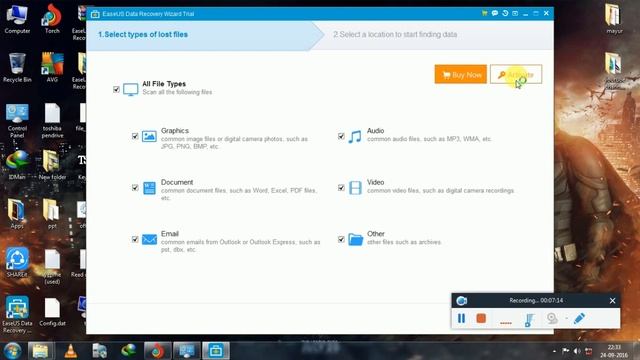Image resolution: width=640 pixels, height=360 pixels.
Task: Select the IDMan desktop shortcut
Action: tap(17, 165)
